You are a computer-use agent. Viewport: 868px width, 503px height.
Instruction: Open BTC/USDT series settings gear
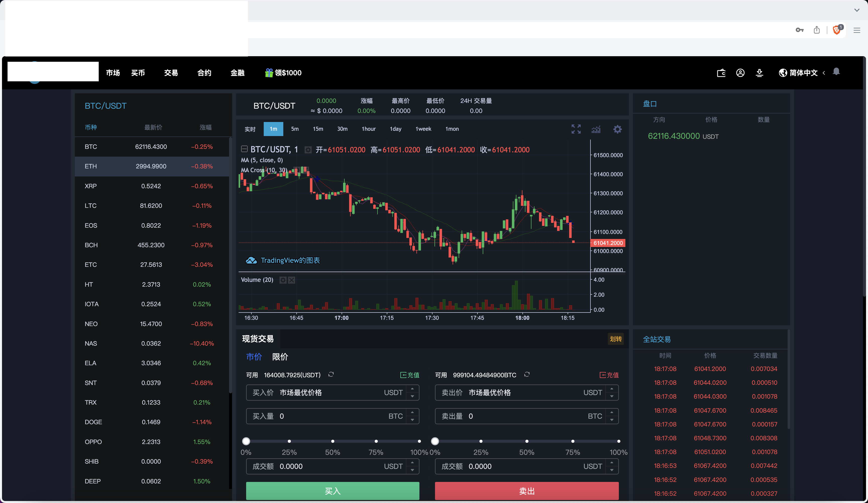pos(308,150)
